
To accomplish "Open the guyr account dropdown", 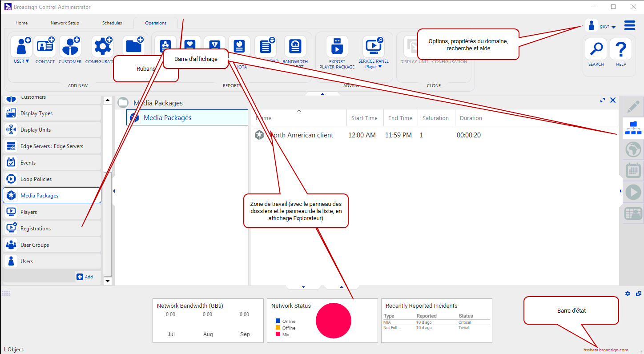I will (x=614, y=27).
